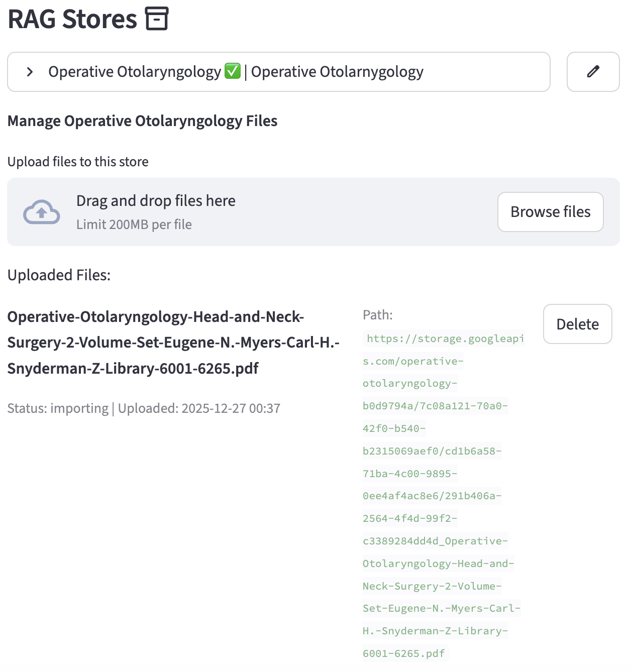Click 'Limit 200MB per file' hint text
The image size is (631, 672).
134,225
